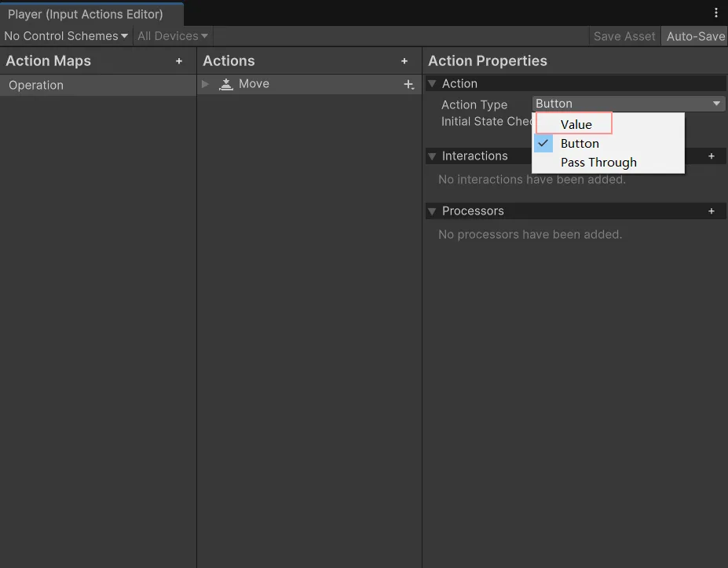
Task: Click the Action Type dropdown field
Action: coord(628,104)
